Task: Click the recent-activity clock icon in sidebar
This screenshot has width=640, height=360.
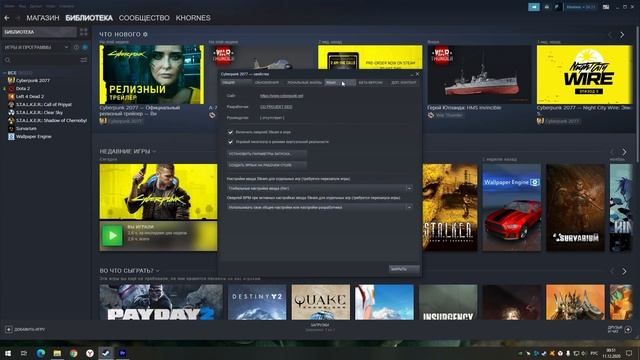Action: point(76,47)
